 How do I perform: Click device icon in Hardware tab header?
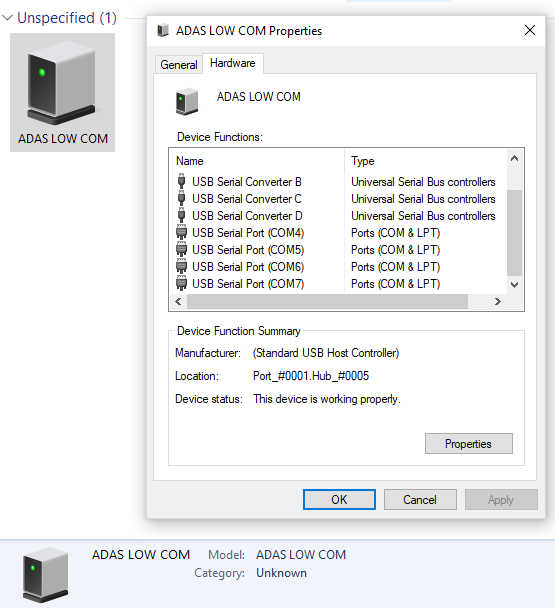coord(187,102)
